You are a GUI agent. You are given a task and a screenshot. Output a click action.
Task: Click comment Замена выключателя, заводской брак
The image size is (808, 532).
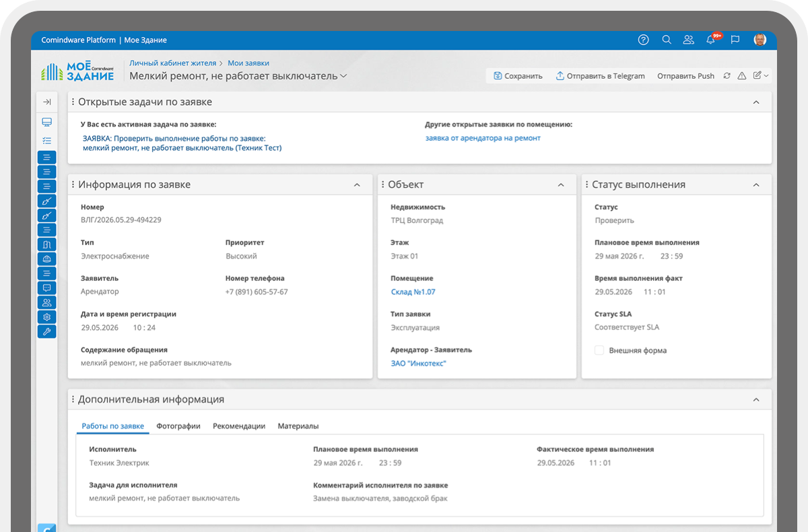[x=380, y=498]
